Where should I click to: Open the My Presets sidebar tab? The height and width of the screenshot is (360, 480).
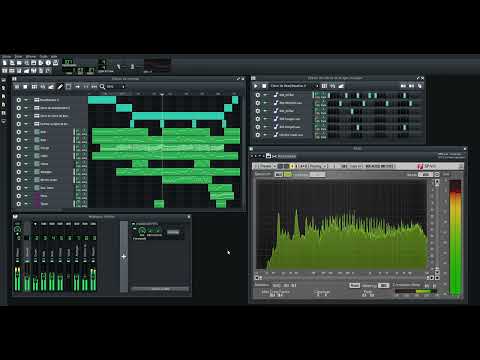[4, 105]
